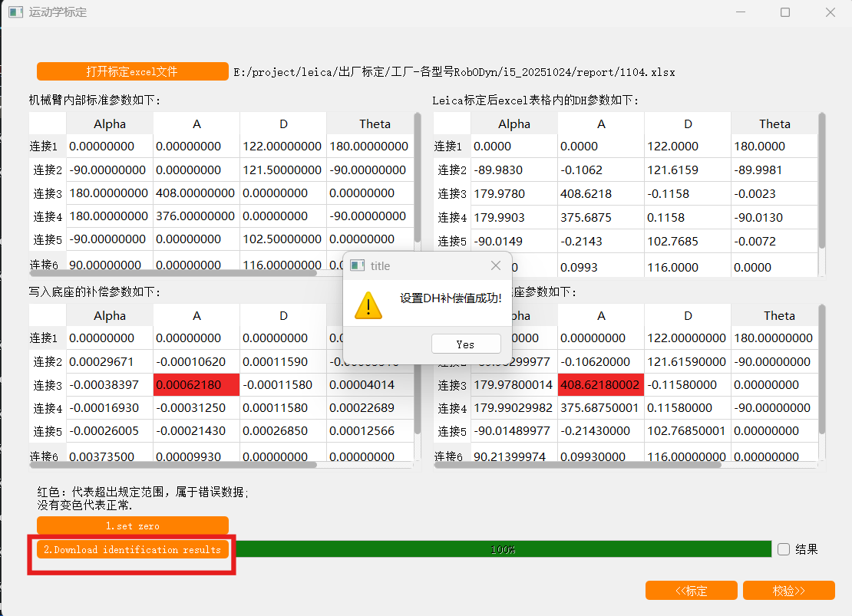This screenshot has width=852, height=616.
Task: Toggle the 结果 checkbox
Action: click(784, 549)
